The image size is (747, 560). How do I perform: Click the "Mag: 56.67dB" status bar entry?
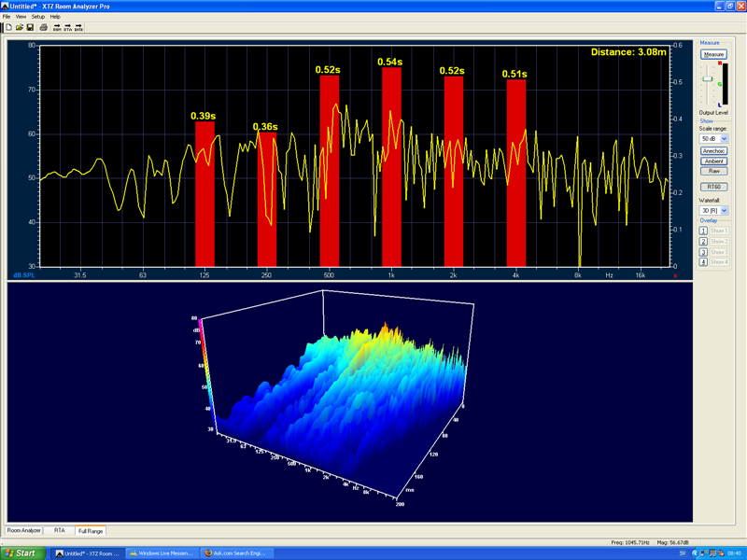pyautogui.click(x=672, y=542)
